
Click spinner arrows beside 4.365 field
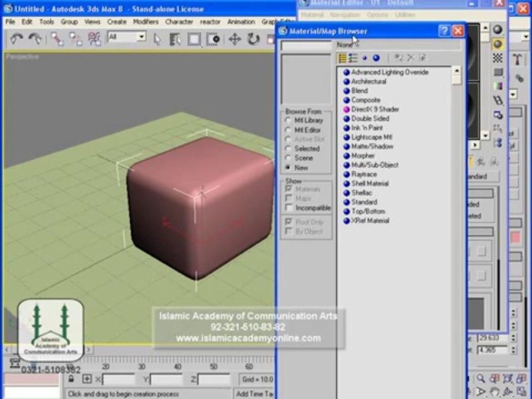[513, 350]
